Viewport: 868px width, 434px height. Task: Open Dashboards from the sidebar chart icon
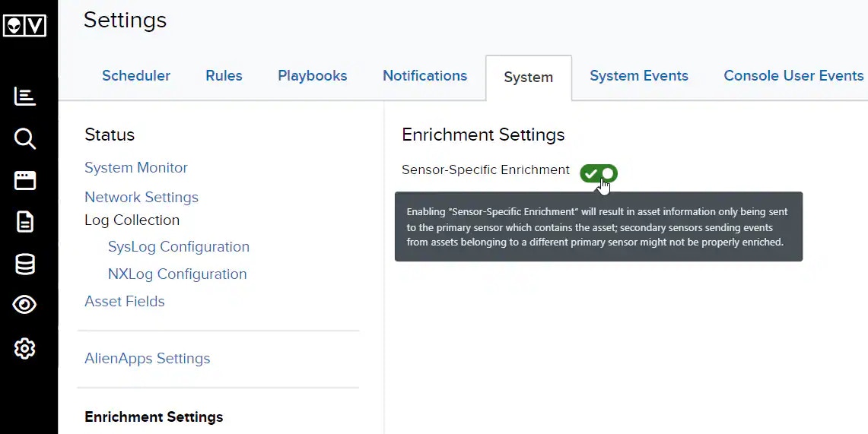click(25, 97)
